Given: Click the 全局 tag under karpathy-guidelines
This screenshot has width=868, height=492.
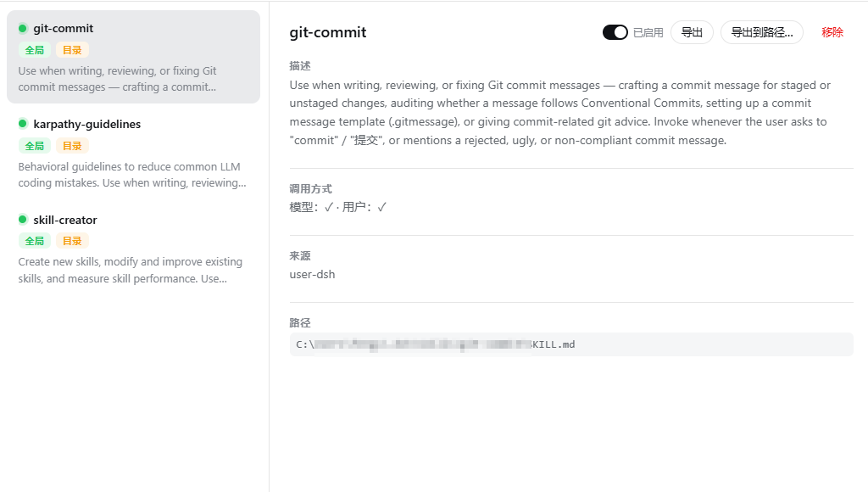Looking at the screenshot, I should click(x=34, y=146).
